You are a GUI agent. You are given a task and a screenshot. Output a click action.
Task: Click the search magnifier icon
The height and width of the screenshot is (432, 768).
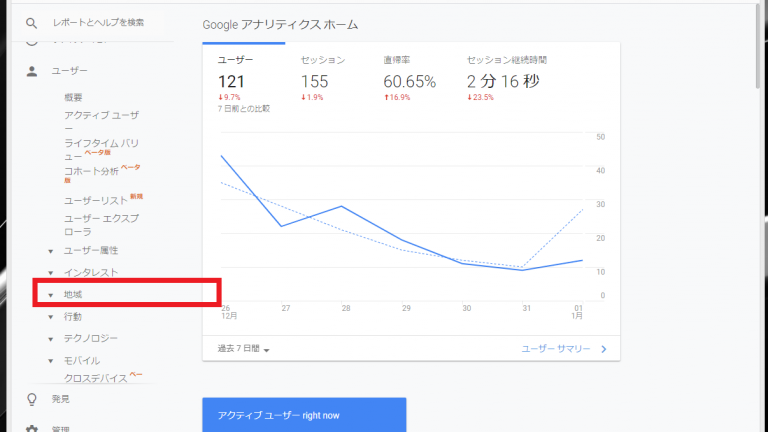click(x=31, y=23)
